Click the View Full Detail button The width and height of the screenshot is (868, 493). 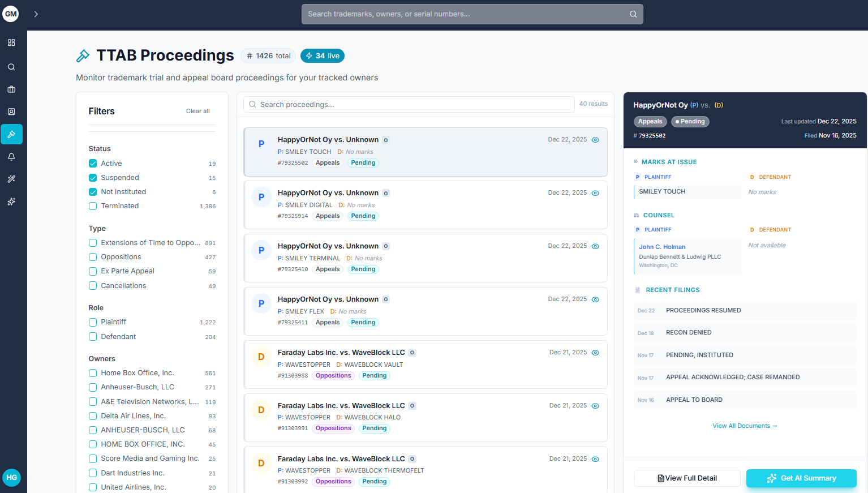click(x=687, y=478)
